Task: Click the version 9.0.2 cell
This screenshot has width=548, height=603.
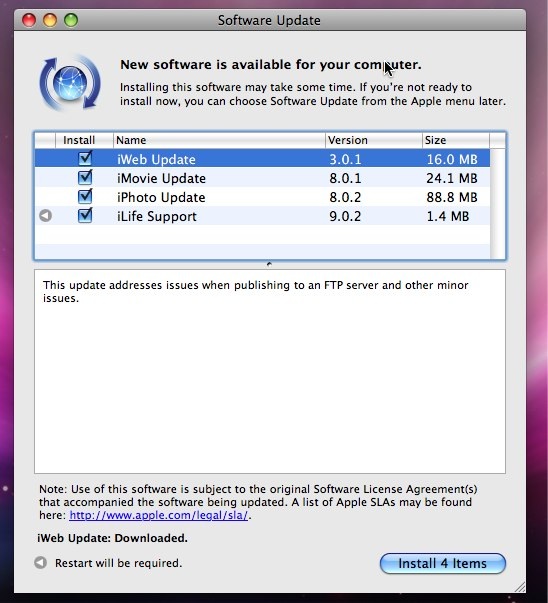Action: point(345,216)
